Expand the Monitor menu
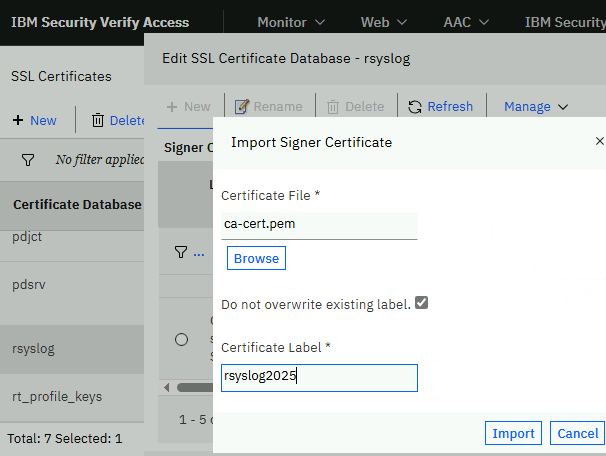 click(x=291, y=22)
